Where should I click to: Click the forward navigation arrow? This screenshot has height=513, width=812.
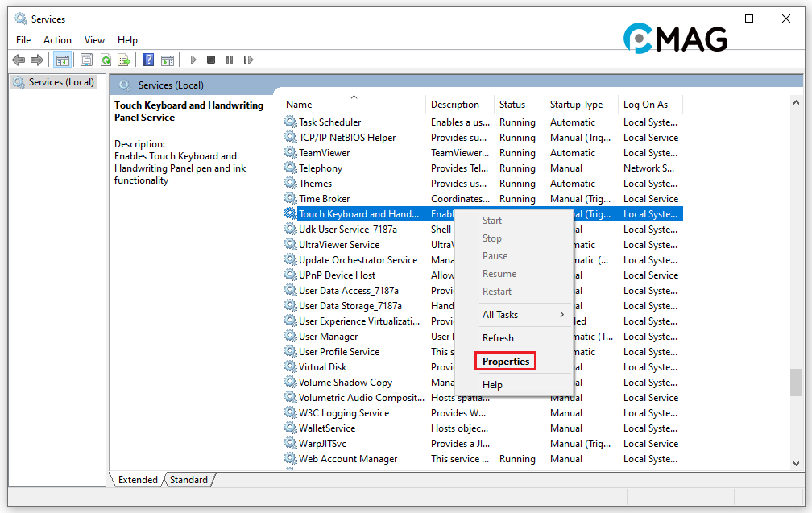(36, 59)
